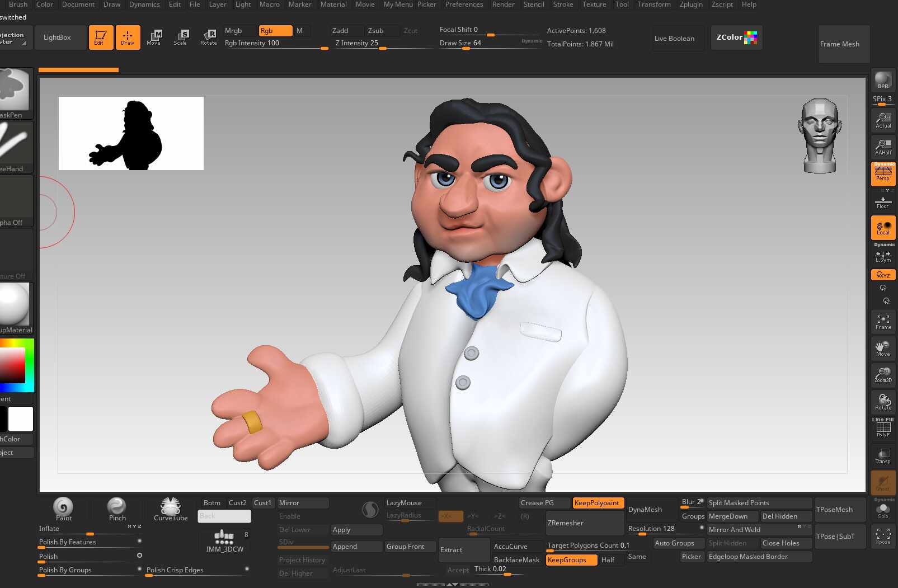Click Split Masked Points
Image resolution: width=898 pixels, height=588 pixels.
(759, 503)
